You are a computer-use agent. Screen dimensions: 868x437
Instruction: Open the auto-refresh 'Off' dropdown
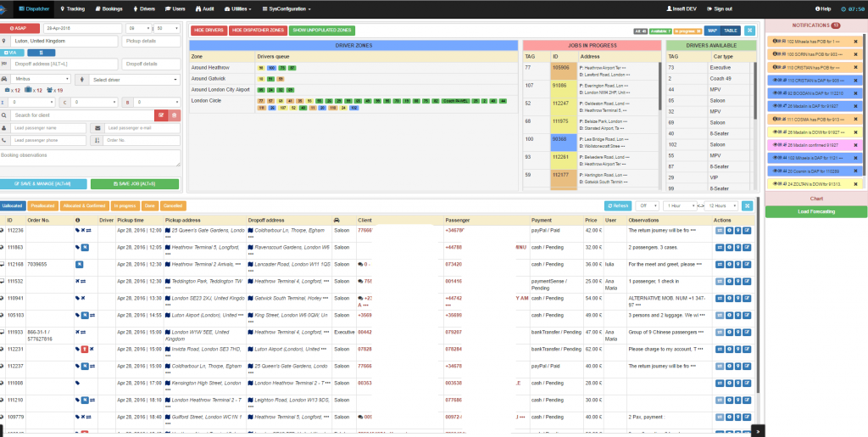(x=647, y=205)
